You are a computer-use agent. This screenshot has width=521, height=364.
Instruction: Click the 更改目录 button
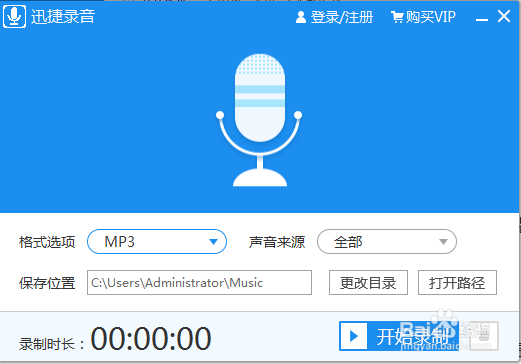[x=368, y=283]
